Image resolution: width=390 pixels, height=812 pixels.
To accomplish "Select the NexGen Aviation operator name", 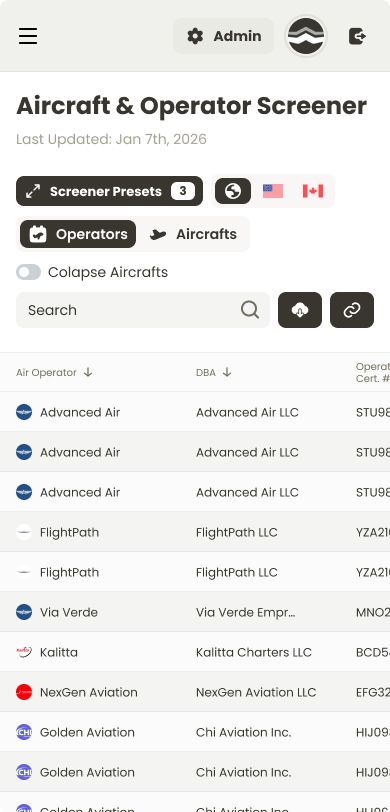I will pos(89,692).
